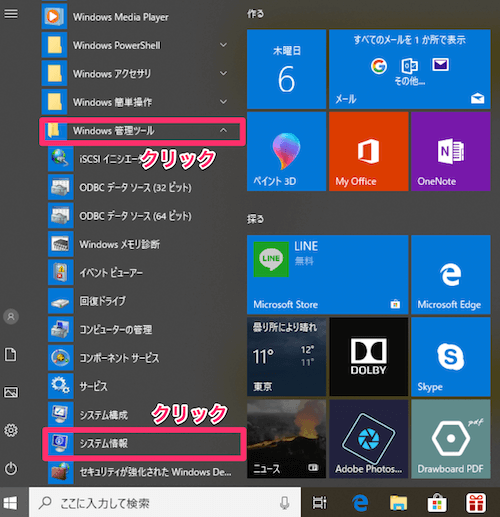This screenshot has height=517, width=500.
Task: Open ODBC データ ソース (64 ビット) icon
Action: pos(60,215)
